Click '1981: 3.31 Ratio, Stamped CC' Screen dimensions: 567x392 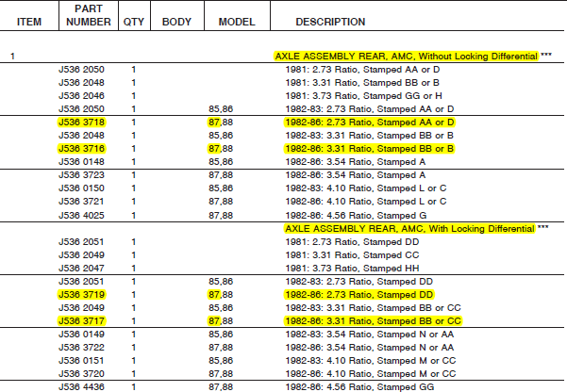click(352, 255)
